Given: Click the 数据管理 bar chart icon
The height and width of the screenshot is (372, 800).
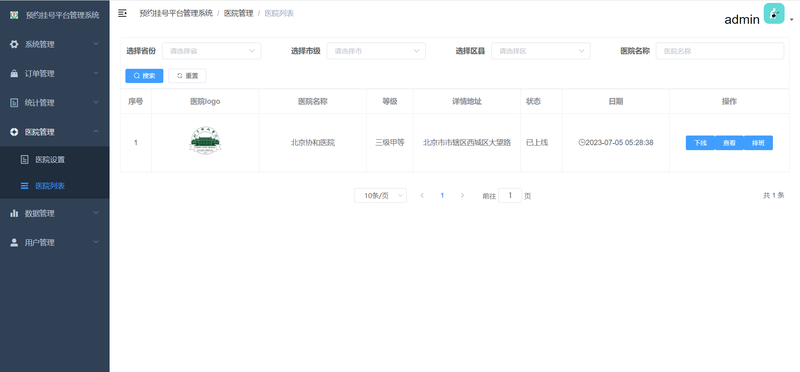Looking at the screenshot, I should click(x=14, y=213).
